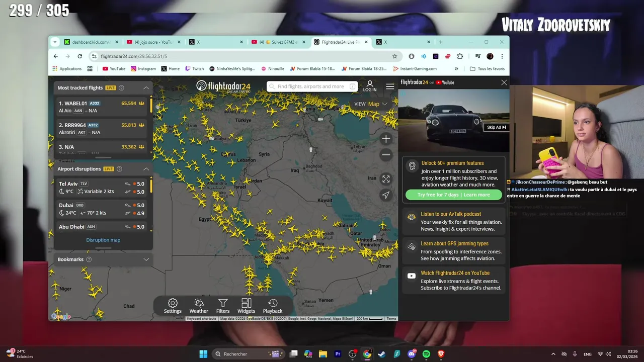
Task: Click help icon beside Most tracked flights
Action: (121, 87)
